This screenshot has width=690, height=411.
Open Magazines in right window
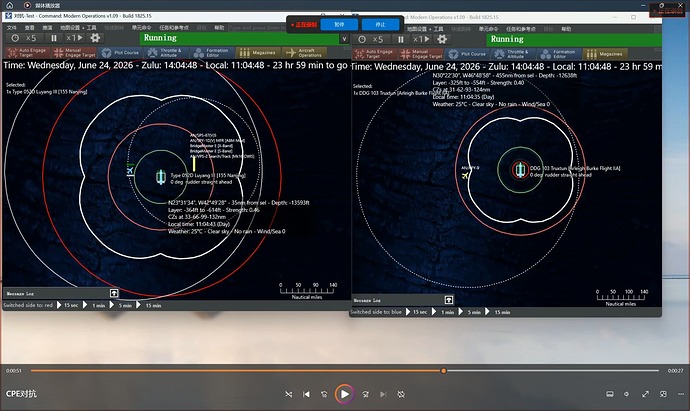tap(605, 54)
